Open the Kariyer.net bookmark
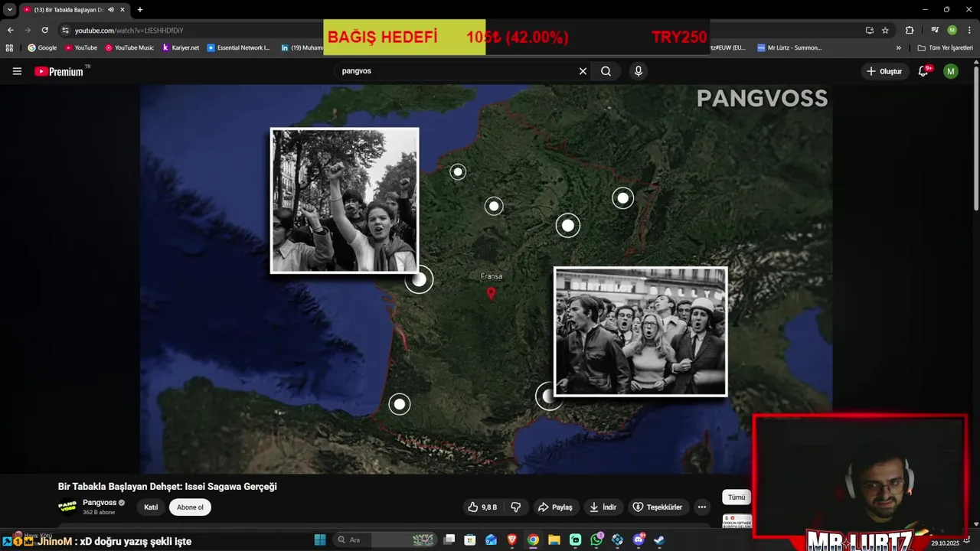 180,47
